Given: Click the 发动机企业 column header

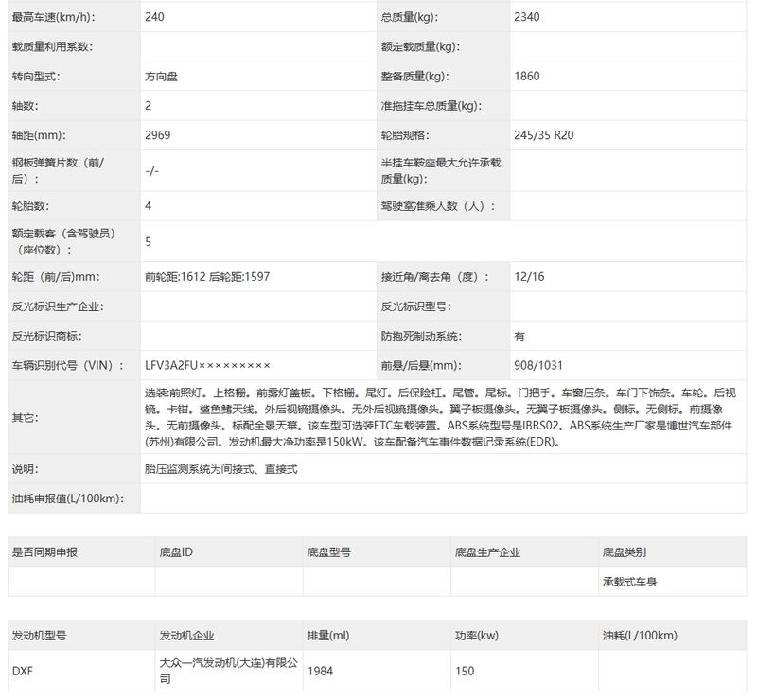Looking at the screenshot, I should click(x=186, y=636).
